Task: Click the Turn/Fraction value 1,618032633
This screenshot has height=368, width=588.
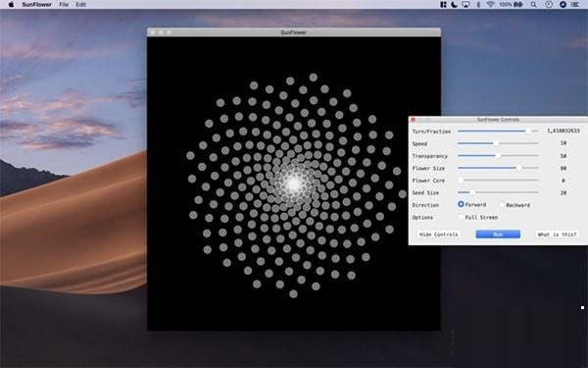Action: tap(563, 131)
